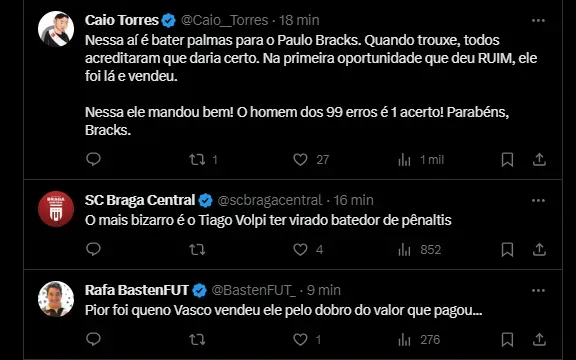Share Caio Torres' tweet
The image size is (576, 360).
click(539, 159)
